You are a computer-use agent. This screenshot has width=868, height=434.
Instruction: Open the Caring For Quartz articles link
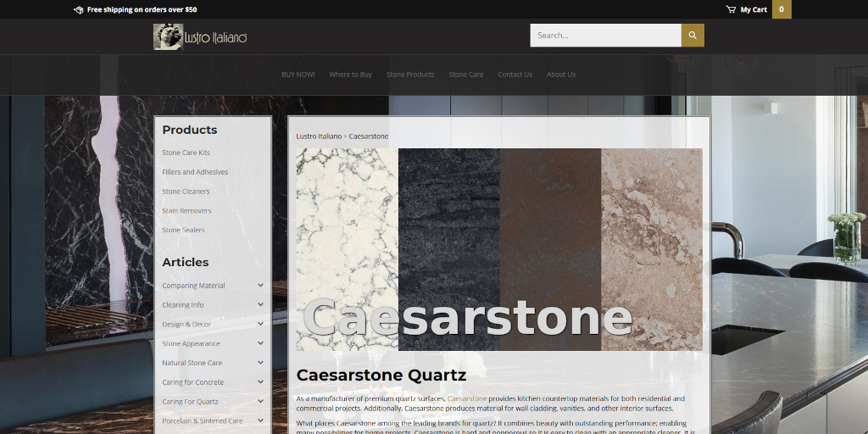[x=190, y=402]
